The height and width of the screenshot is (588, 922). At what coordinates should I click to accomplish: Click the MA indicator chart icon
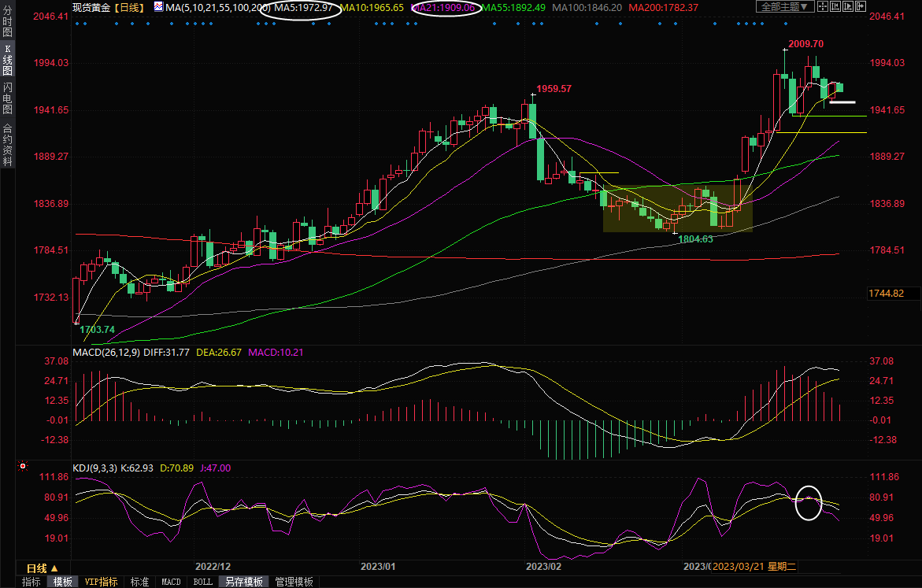click(x=158, y=7)
